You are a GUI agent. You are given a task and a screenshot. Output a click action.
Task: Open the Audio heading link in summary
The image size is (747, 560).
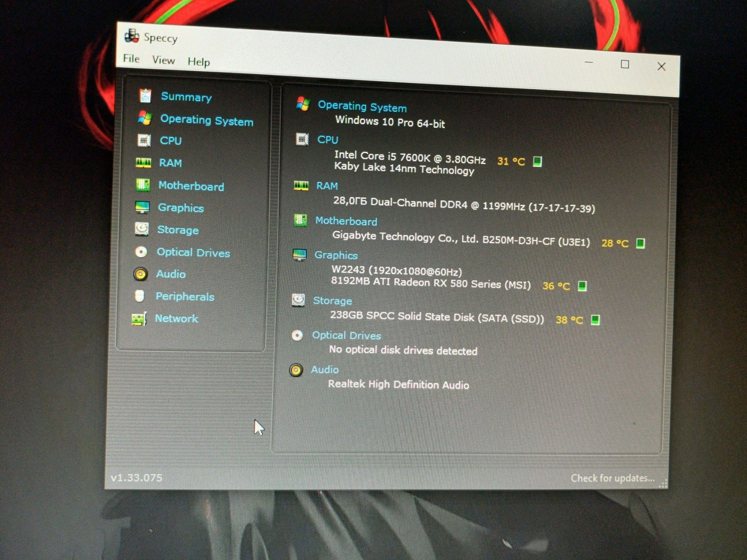(x=325, y=370)
